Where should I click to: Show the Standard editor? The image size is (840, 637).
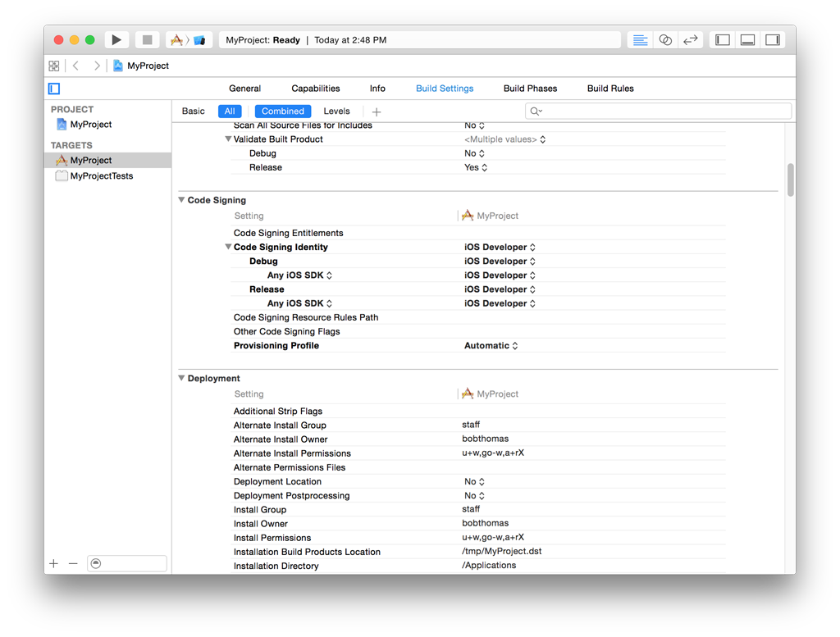tap(641, 40)
